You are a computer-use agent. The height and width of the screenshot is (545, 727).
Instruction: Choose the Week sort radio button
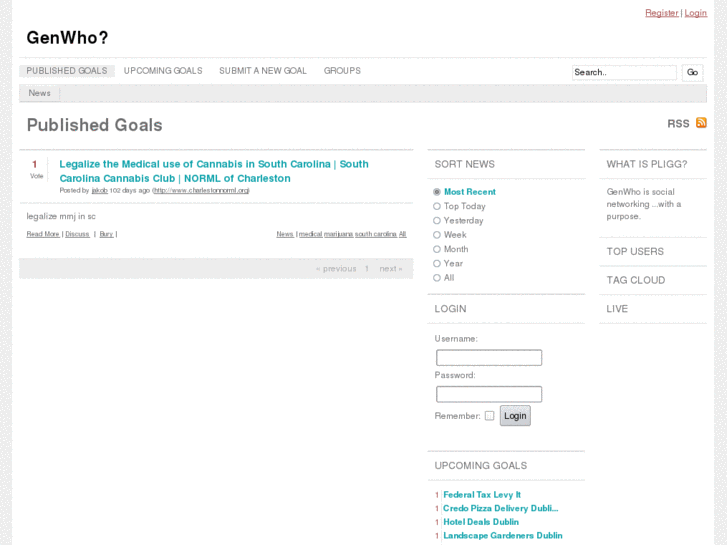coord(437,235)
